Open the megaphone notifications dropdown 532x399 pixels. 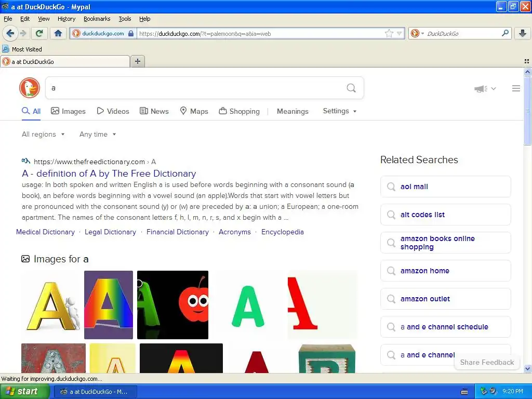click(x=485, y=89)
